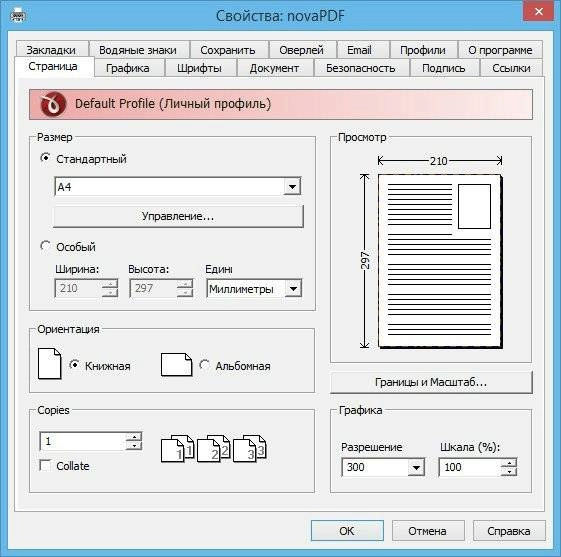The width and height of the screenshot is (561, 557).
Task: Click the Границы и Масштаб... button
Action: (x=431, y=382)
